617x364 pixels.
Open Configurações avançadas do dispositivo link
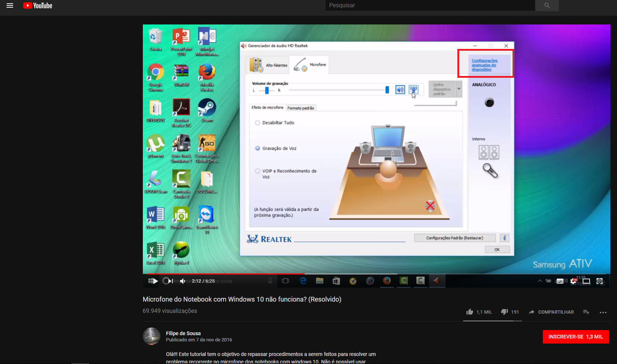coord(485,65)
